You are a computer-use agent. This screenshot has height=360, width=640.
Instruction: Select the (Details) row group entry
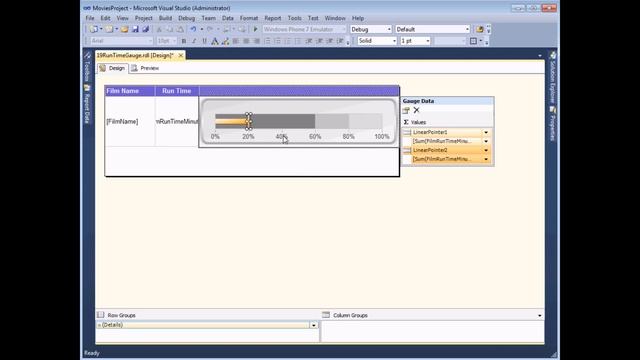click(203, 325)
